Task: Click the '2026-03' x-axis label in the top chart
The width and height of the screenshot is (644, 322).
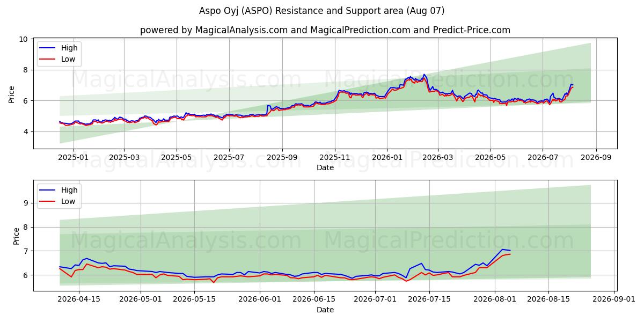Action: click(438, 158)
